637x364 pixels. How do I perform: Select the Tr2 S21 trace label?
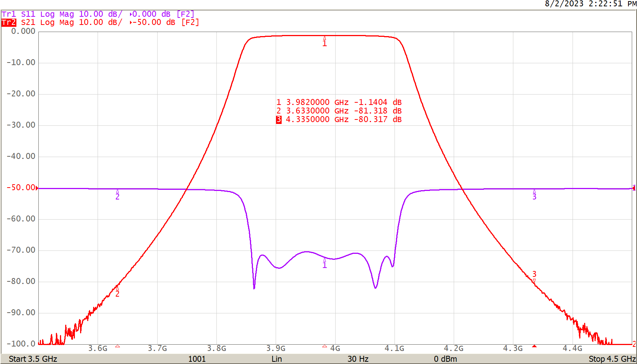pos(26,22)
